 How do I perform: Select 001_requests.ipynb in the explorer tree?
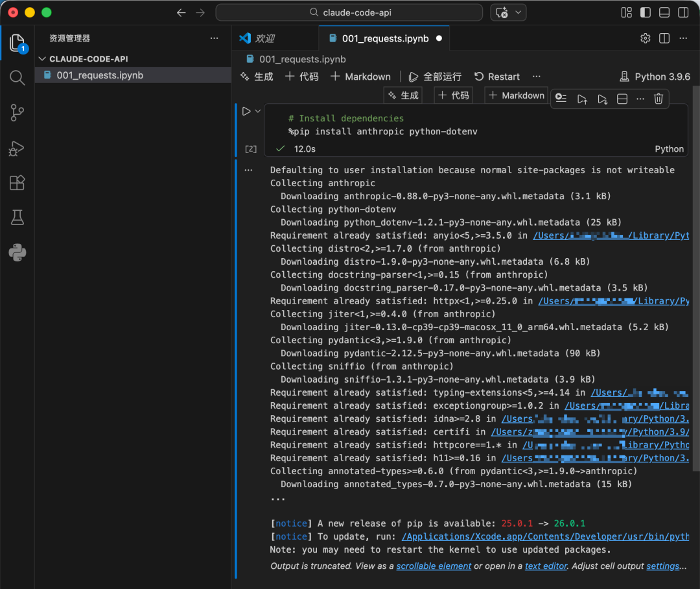coord(133,75)
